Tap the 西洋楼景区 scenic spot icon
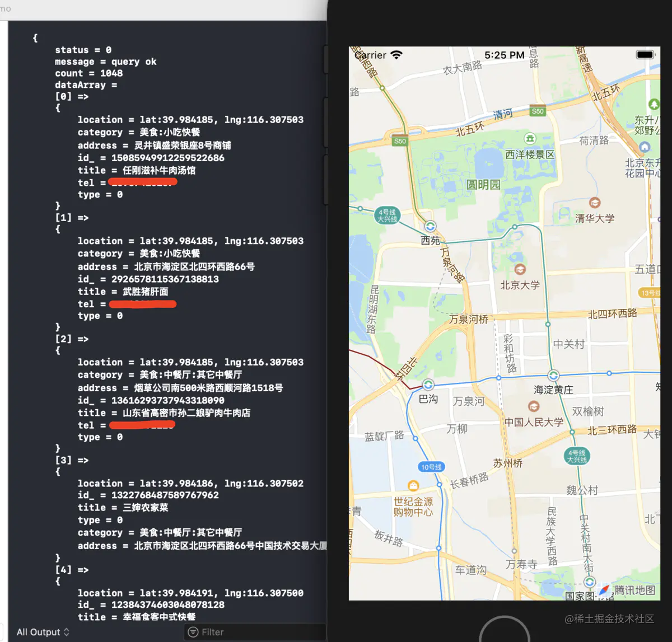 [530, 139]
